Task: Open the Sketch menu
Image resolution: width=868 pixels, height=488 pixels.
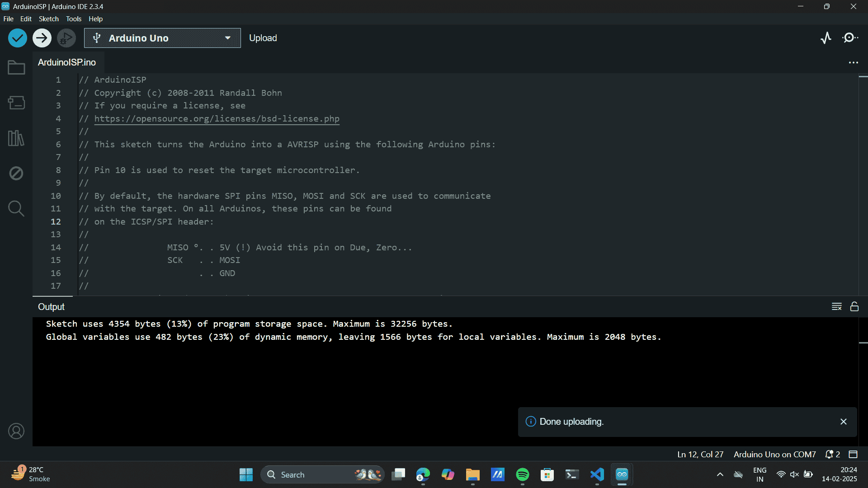Action: (49, 19)
